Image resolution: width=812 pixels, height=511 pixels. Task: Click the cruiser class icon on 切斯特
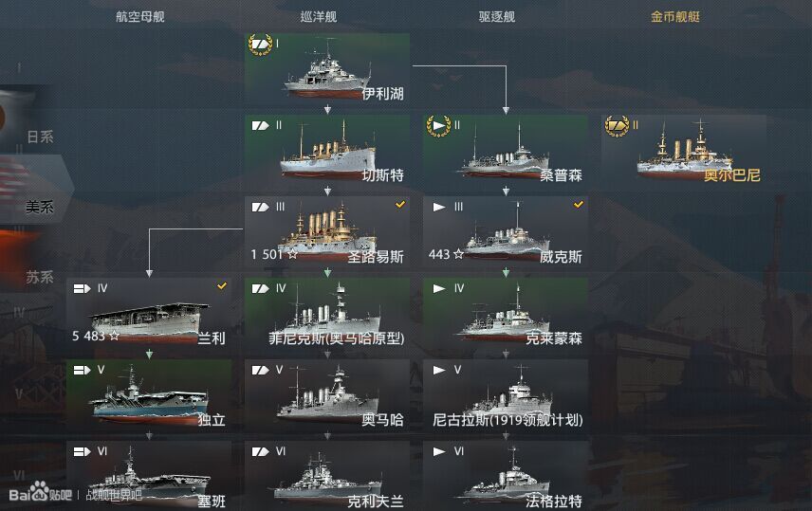click(x=260, y=126)
